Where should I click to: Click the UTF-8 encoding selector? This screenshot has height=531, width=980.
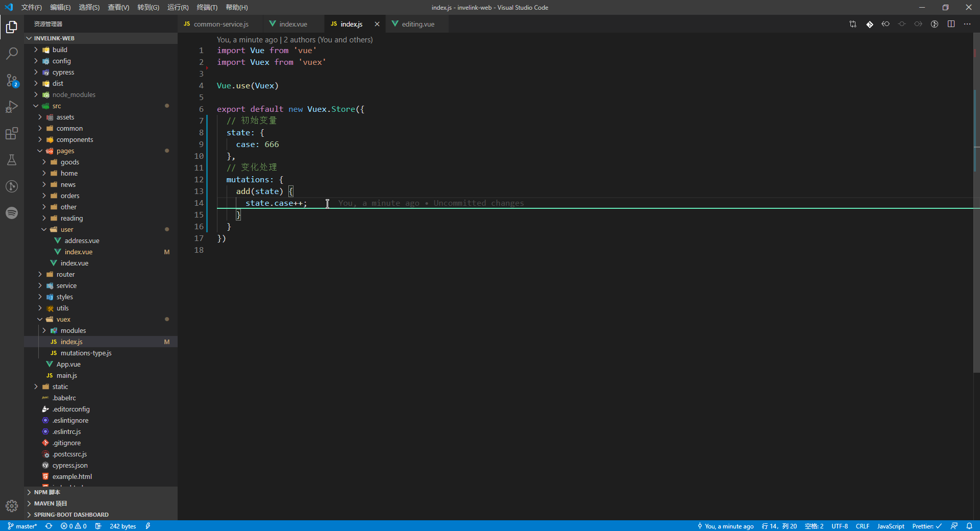click(840, 526)
